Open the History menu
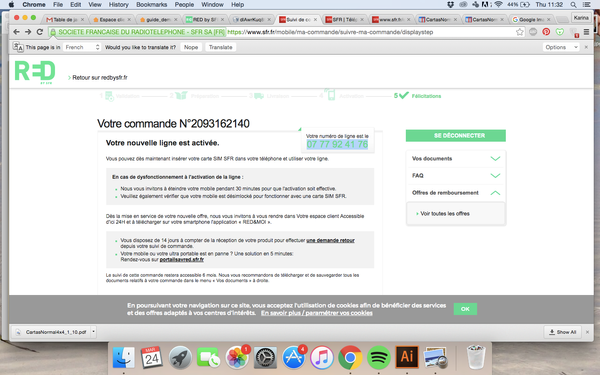This screenshot has height=375, width=600. 119,5
